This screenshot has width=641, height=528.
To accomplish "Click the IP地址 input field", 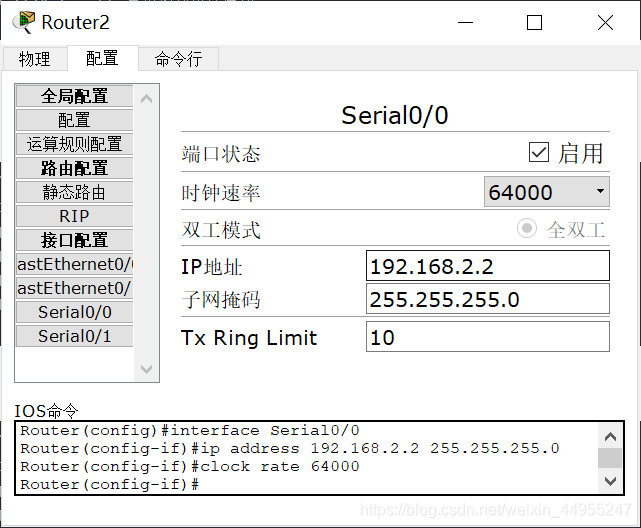I will point(487,266).
